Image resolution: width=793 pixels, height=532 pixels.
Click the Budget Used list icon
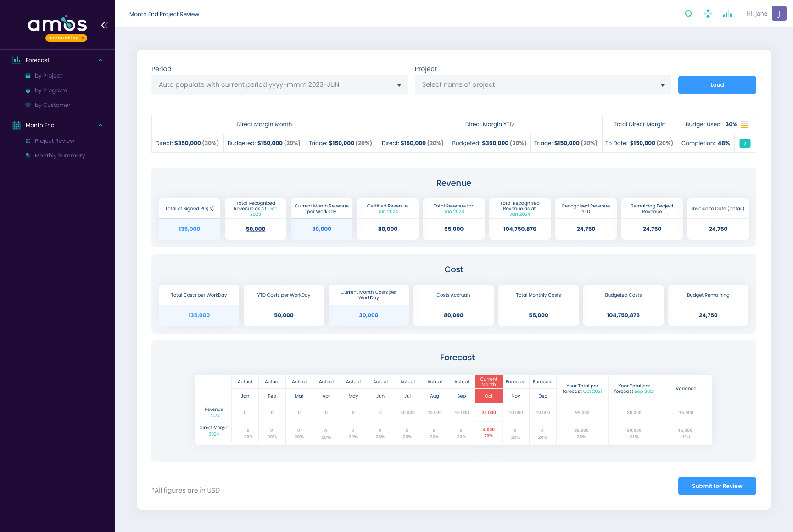coord(744,124)
